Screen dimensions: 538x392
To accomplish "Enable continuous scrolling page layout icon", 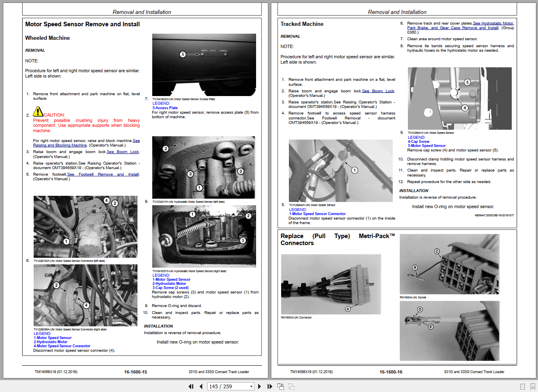I will [x=533, y=386].
